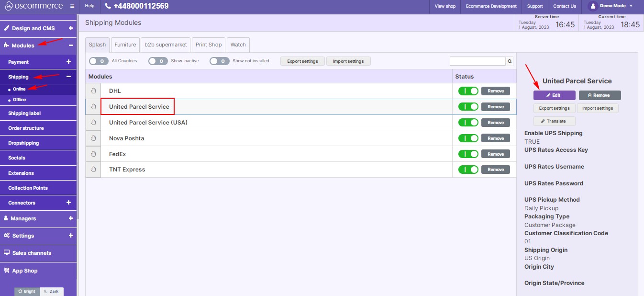Switch to Dark theme
This screenshot has height=296, width=644.
(x=52, y=291)
